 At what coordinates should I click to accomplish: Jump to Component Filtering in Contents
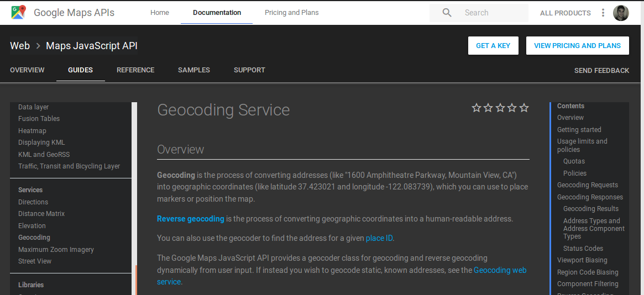coord(587,284)
